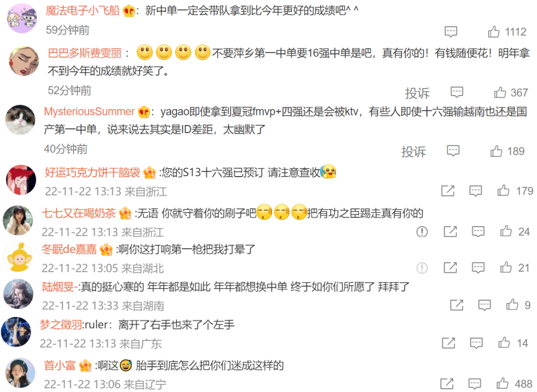Click the report icon on 七七又在喝奶茶's comment
Screen dimensions: 537x392
[x=422, y=232]
